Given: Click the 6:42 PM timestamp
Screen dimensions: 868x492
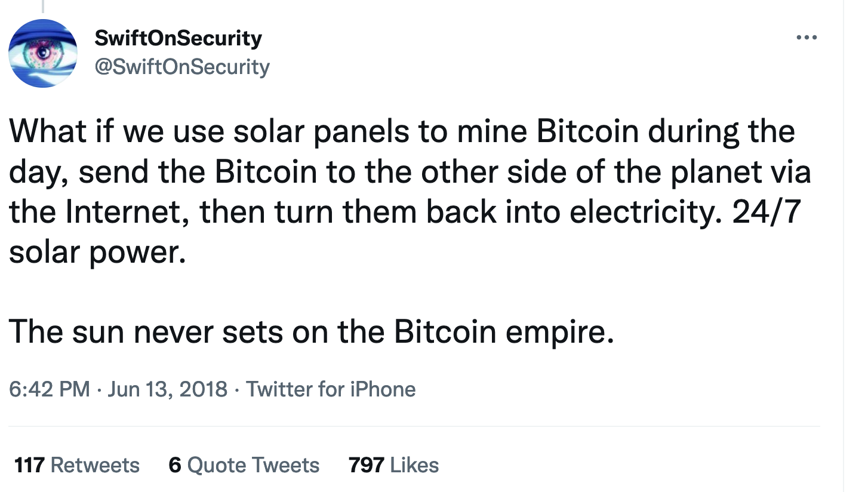Looking at the screenshot, I should pos(49,389).
